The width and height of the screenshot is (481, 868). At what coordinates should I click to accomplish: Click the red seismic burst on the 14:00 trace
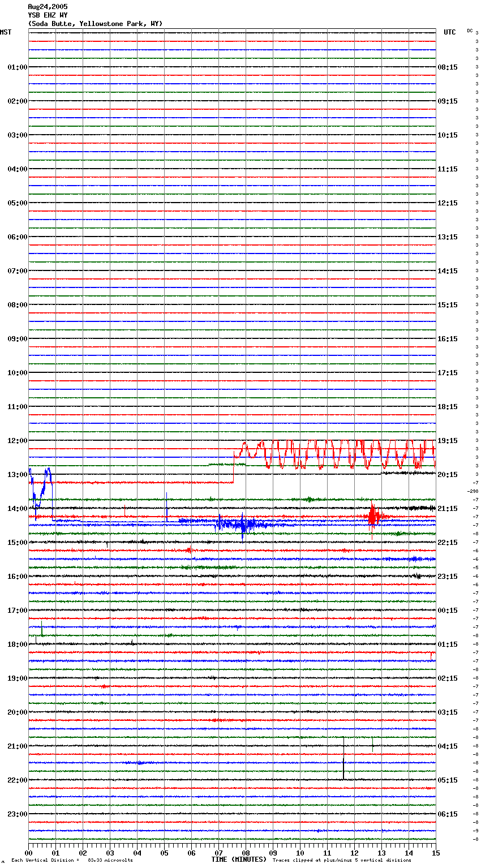[x=373, y=516]
